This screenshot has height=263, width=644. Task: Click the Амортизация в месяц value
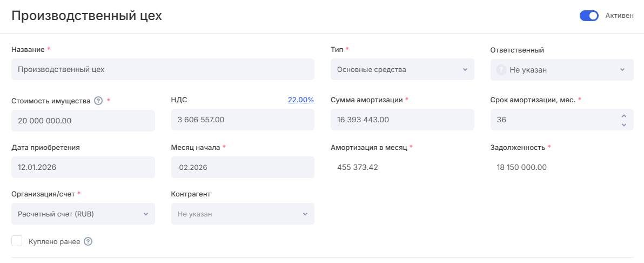coord(358,167)
